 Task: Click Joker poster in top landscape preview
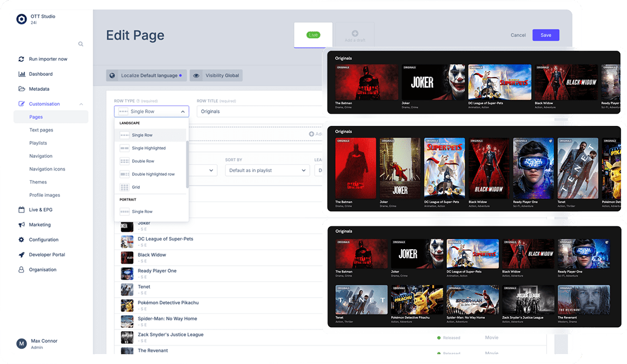[433, 82]
